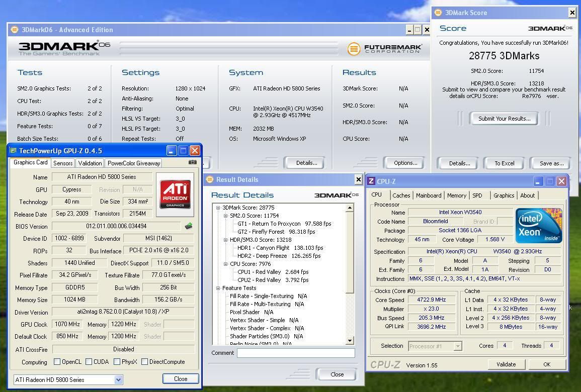
Task: Click the Futuremark Corporation logo
Action: (384, 48)
